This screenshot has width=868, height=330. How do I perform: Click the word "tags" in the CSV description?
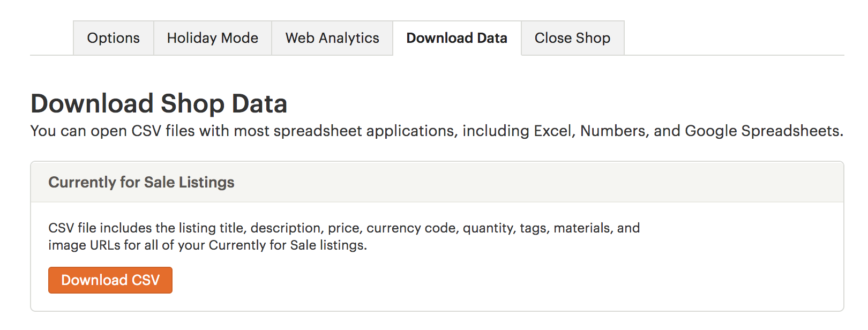point(534,228)
